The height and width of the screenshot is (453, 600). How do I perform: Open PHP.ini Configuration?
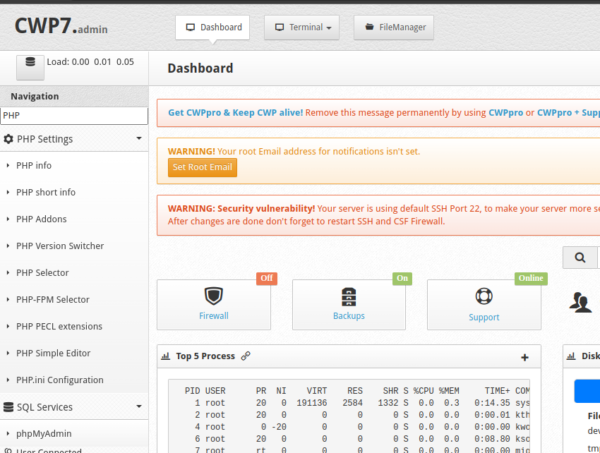tap(60, 380)
